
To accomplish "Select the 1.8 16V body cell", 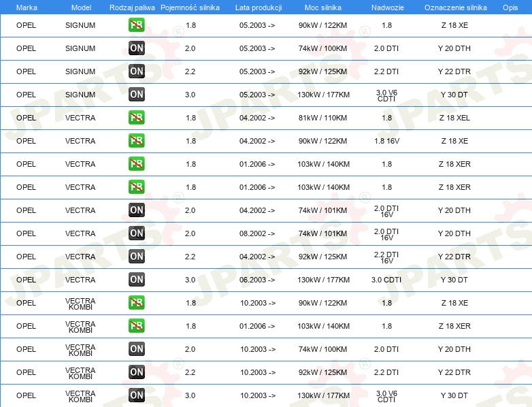I will 386,141.
